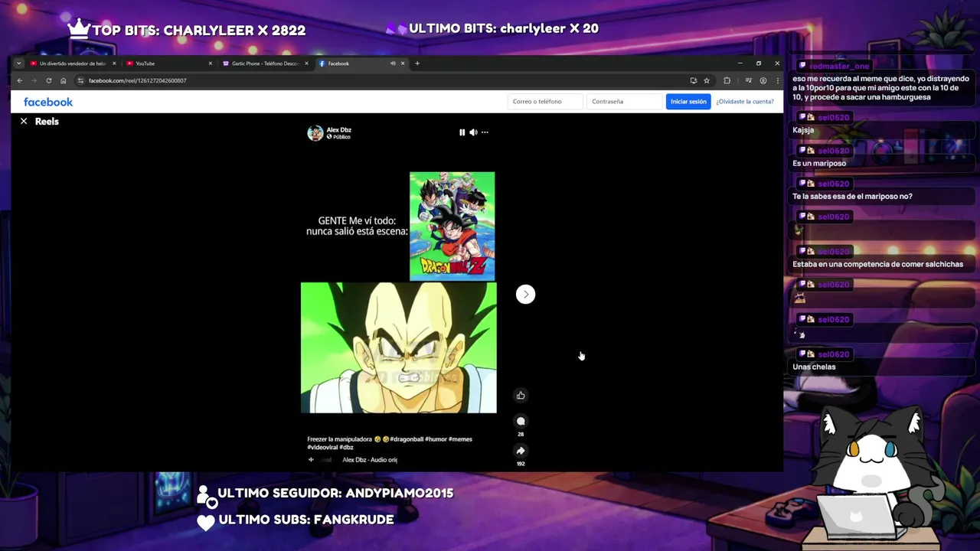Go forward in browser history
The height and width of the screenshot is (551, 980).
tap(34, 80)
